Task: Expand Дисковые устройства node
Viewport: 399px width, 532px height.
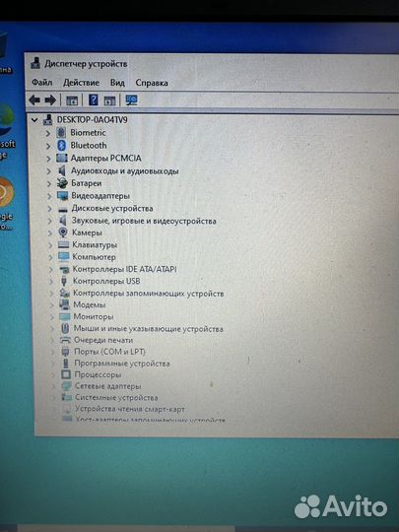Action: 50,209
